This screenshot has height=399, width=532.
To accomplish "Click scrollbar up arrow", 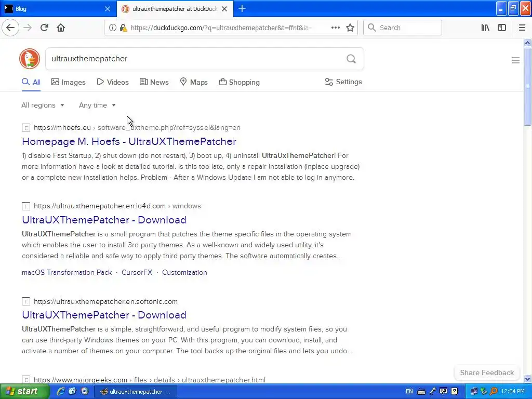I will tap(527, 43).
